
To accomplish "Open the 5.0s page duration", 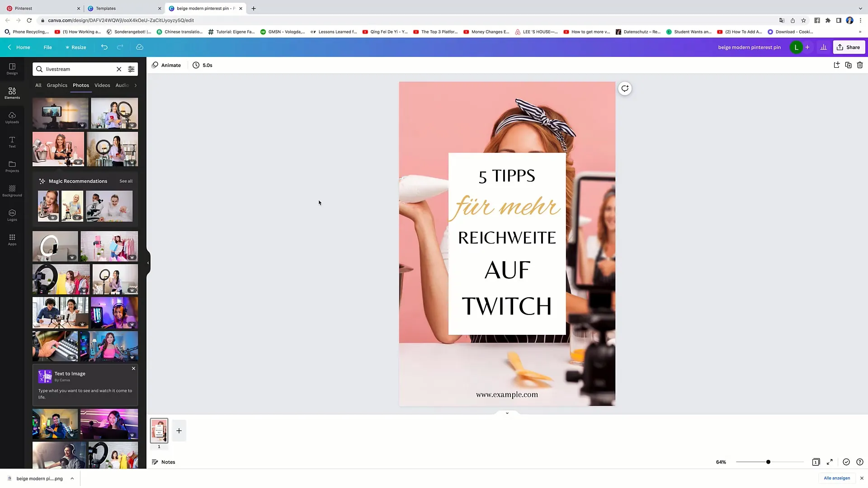I will [203, 65].
